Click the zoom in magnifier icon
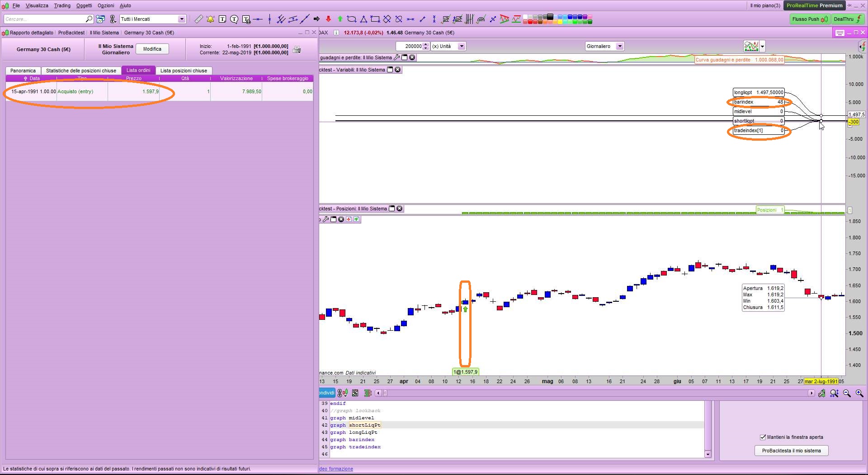Screen dimensions: 868x475 point(859,393)
